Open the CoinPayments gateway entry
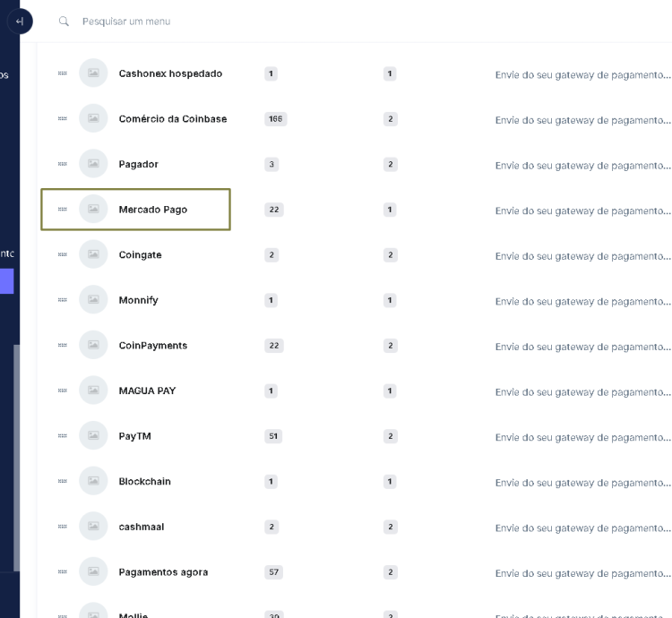 coord(152,346)
